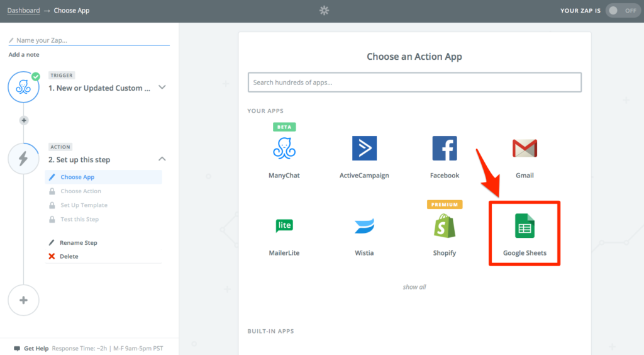
Task: Click the 2. Set up this step title
Action: [x=79, y=159]
